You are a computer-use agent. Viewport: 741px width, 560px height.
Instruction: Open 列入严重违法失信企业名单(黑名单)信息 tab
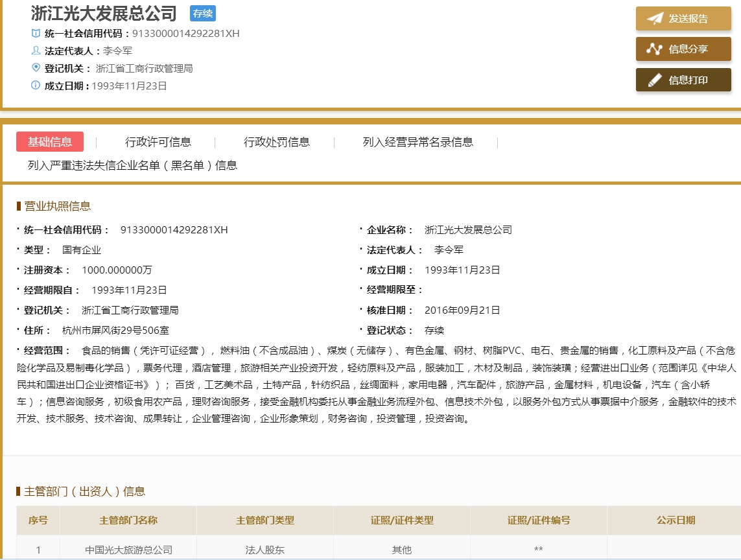(132, 165)
